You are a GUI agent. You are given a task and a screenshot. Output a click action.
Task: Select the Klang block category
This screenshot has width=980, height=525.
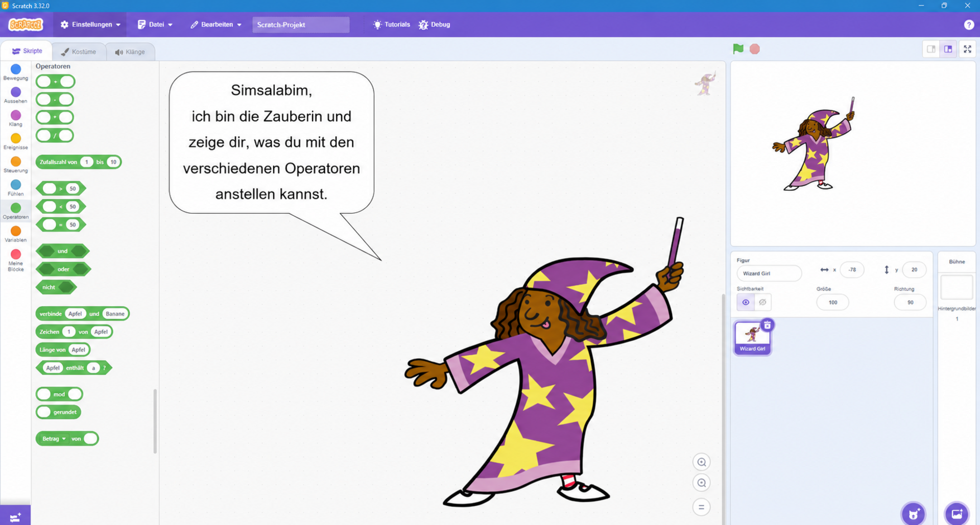16,118
